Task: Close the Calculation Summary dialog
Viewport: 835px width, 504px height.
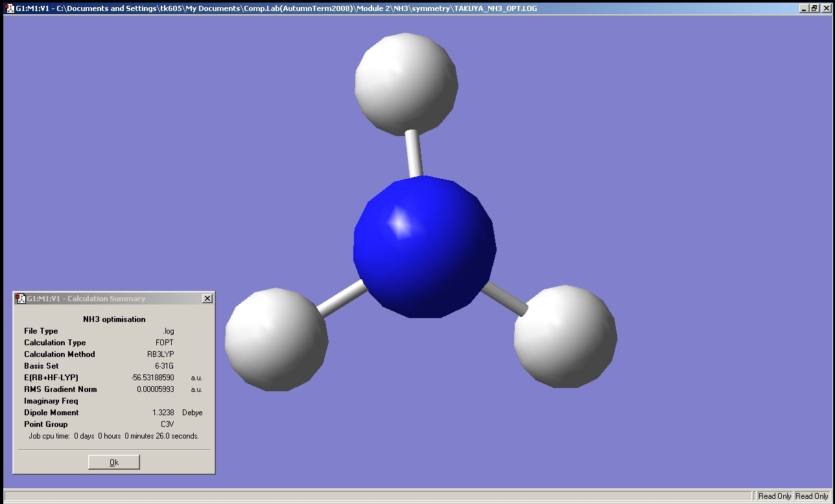Action: [207, 299]
